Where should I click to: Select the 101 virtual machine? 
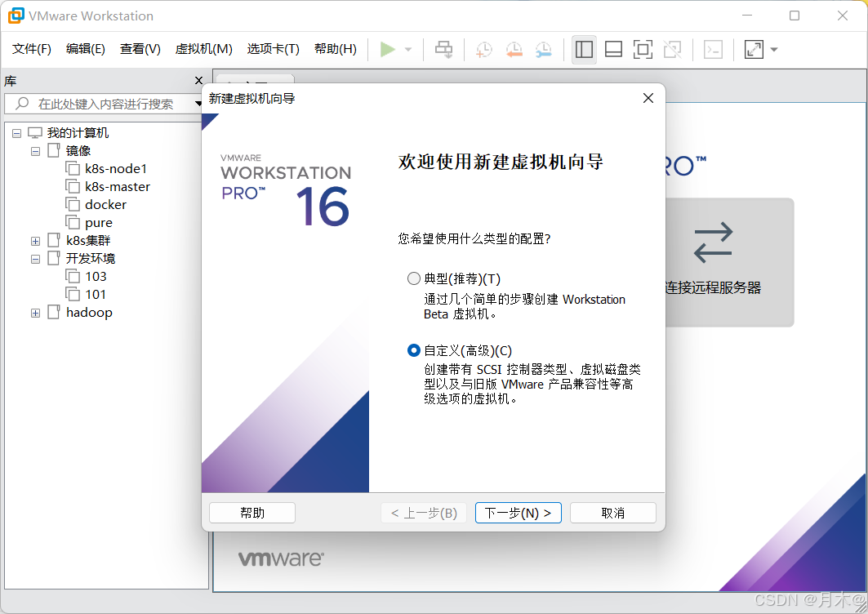click(96, 295)
